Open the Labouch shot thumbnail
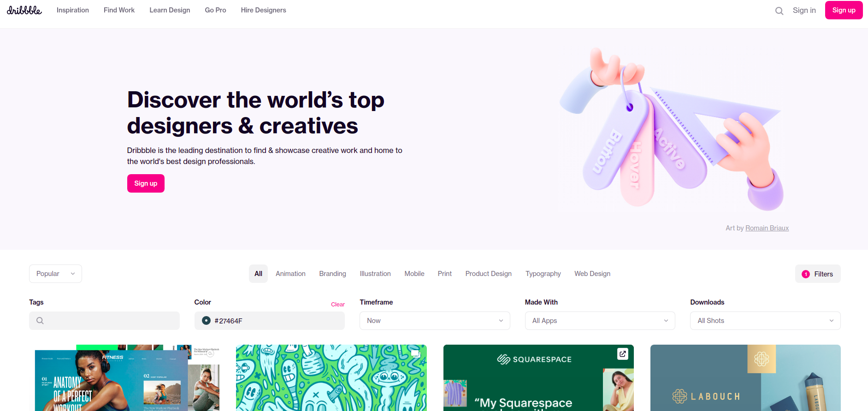This screenshot has width=868, height=411. click(745, 378)
